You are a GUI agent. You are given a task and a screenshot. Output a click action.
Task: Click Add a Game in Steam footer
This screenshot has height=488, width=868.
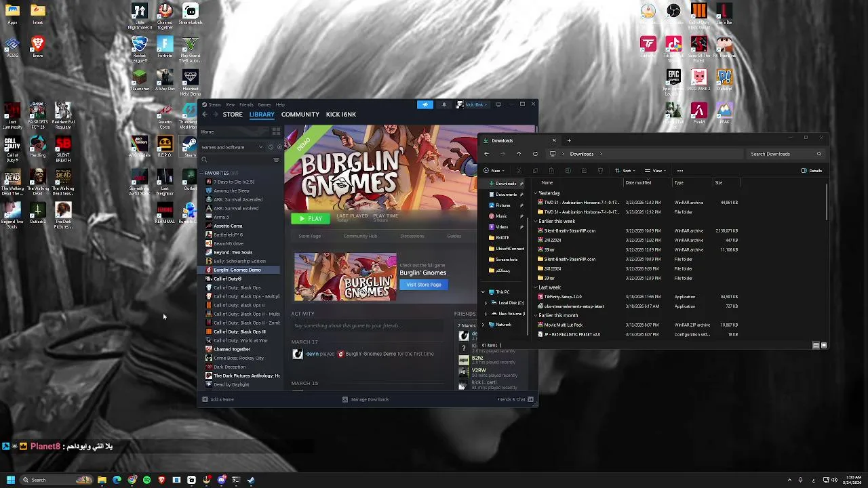218,399
